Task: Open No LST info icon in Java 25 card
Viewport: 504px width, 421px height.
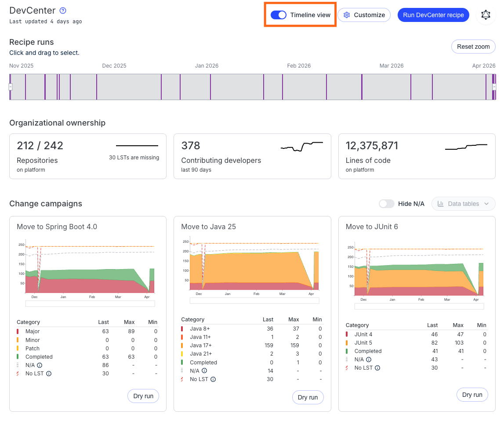Action: [213, 379]
